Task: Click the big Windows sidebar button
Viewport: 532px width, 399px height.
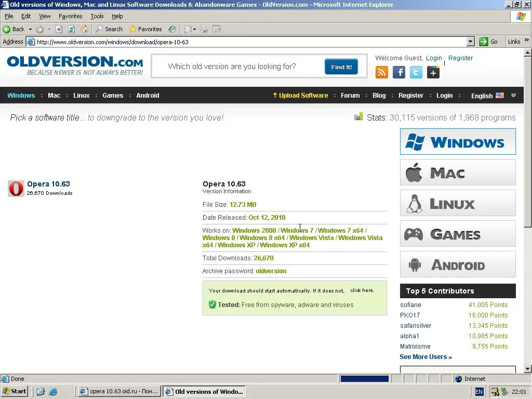Action: pos(458,141)
